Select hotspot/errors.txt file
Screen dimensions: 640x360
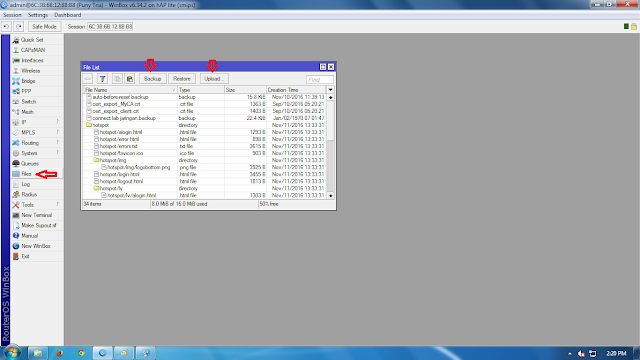click(x=204, y=146)
